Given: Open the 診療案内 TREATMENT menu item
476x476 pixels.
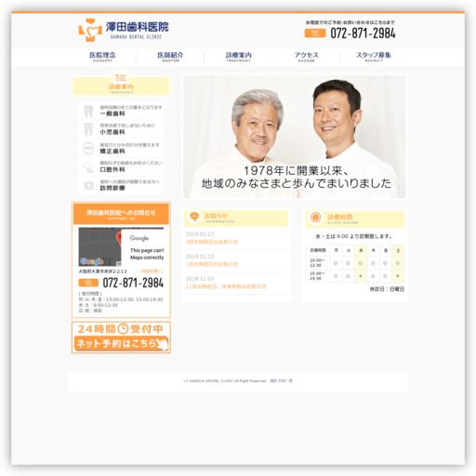Looking at the screenshot, I should pyautogui.click(x=238, y=57).
